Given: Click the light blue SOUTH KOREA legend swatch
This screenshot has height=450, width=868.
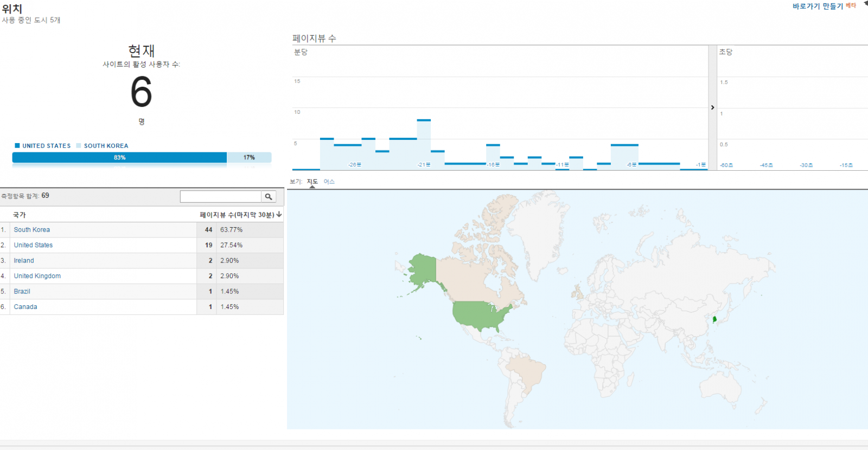Looking at the screenshot, I should (x=79, y=145).
